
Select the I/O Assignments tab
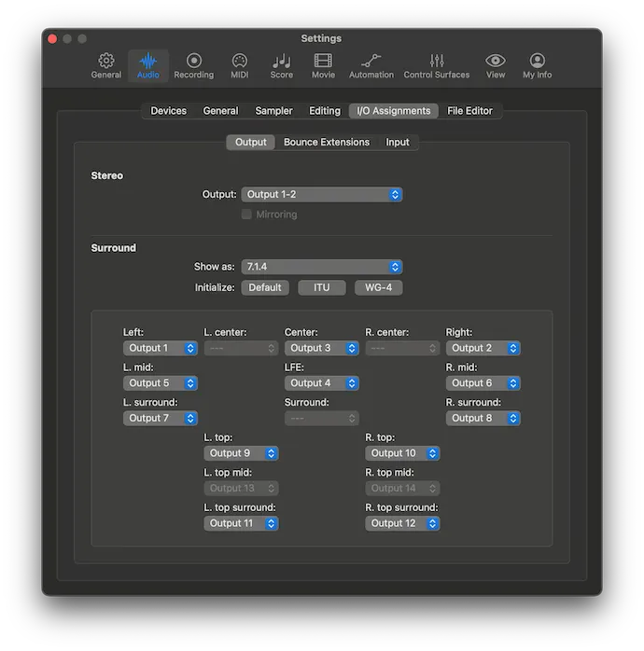coord(394,111)
